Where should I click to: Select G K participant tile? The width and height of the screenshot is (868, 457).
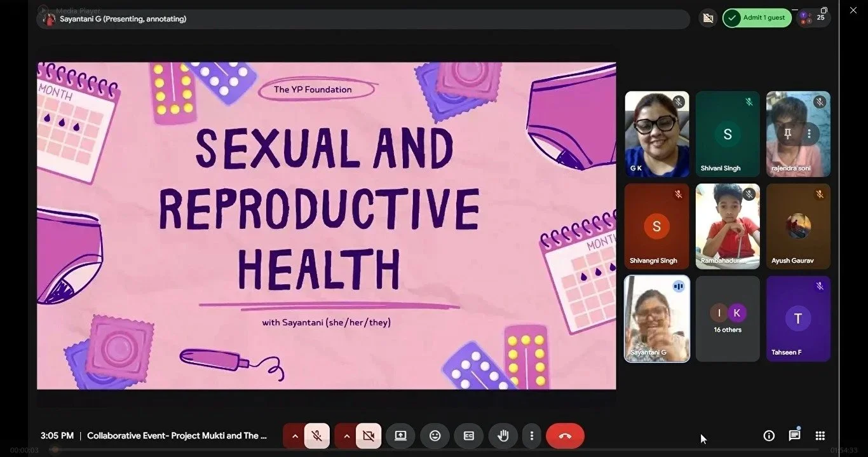coord(657,134)
